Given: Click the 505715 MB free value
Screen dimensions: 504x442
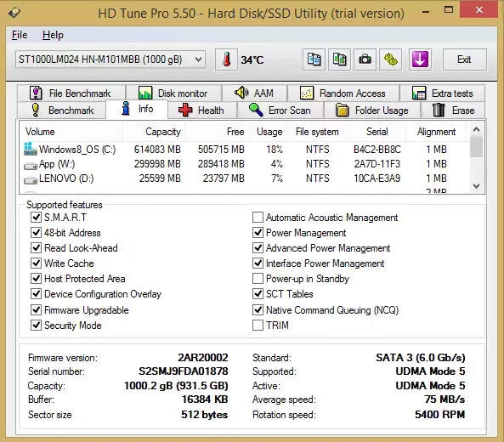Looking at the screenshot, I should click(221, 149).
